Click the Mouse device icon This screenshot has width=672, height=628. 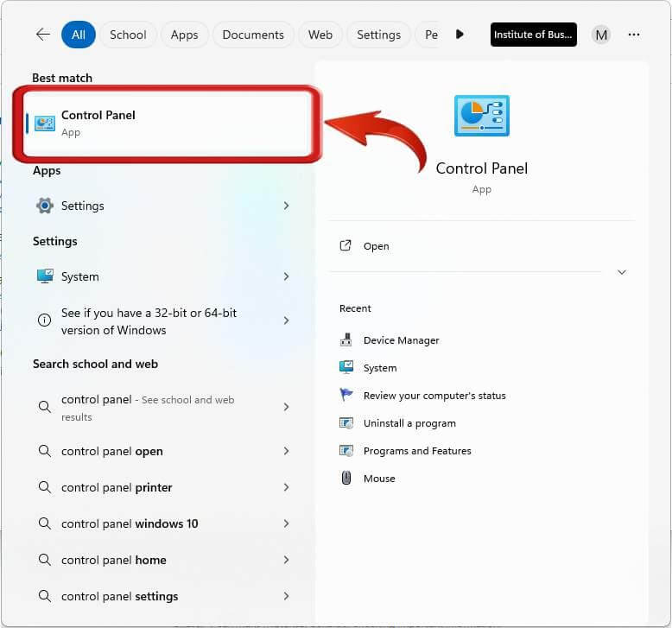(346, 478)
